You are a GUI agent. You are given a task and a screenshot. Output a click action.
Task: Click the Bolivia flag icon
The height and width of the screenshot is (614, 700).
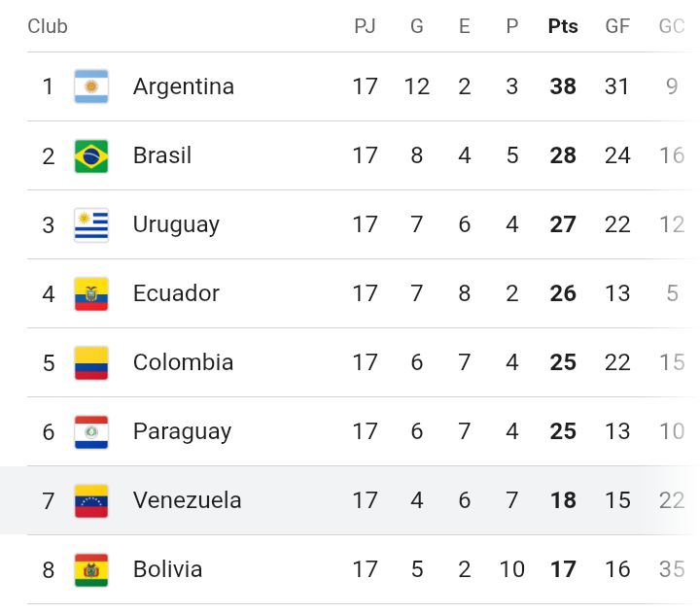91,570
